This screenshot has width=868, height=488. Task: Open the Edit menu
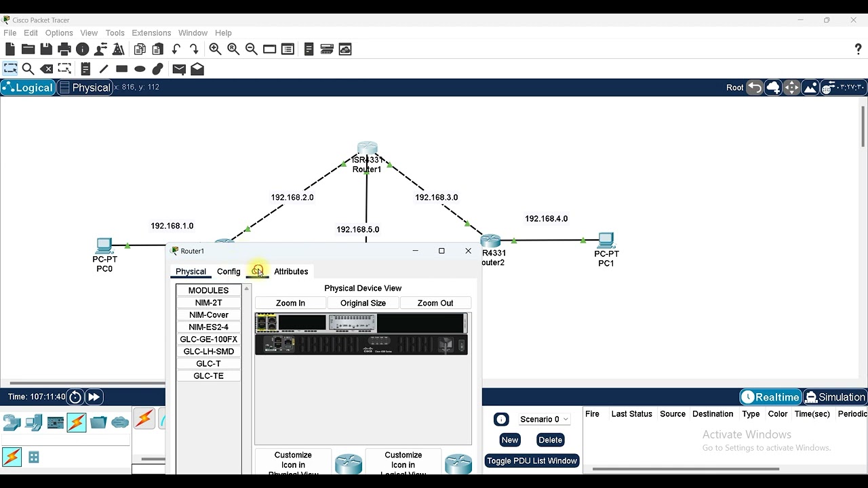pos(31,33)
